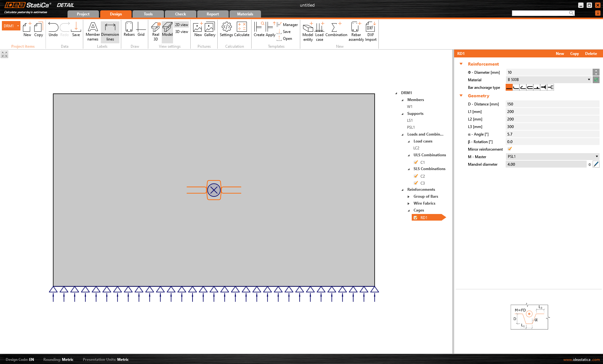Uncheck the Mirror reinforcement checkbox
The width and height of the screenshot is (603, 364).
[x=510, y=149]
